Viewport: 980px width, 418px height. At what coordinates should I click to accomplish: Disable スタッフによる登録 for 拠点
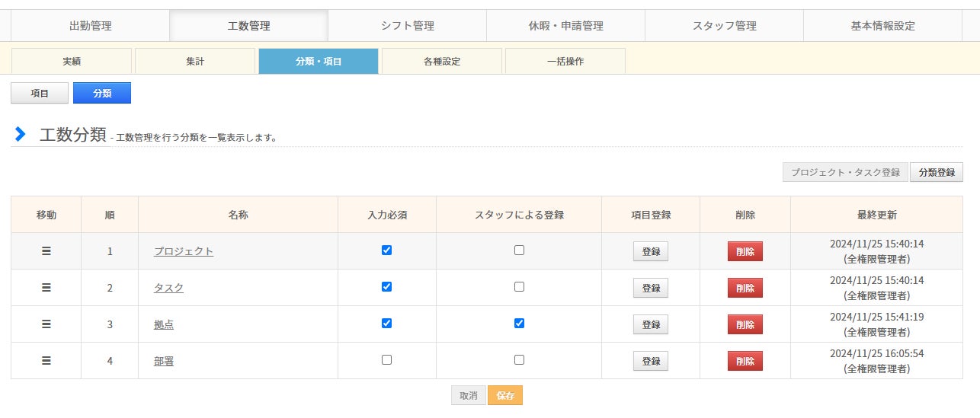pos(519,323)
